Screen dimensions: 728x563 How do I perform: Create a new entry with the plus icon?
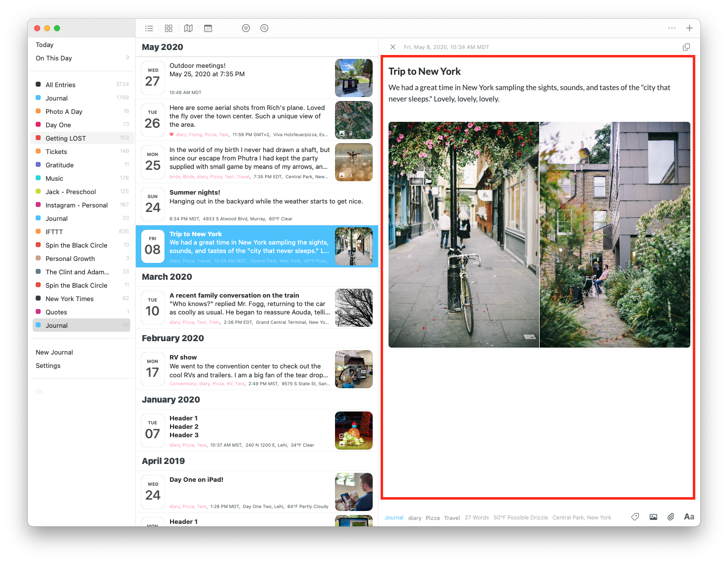(x=689, y=28)
